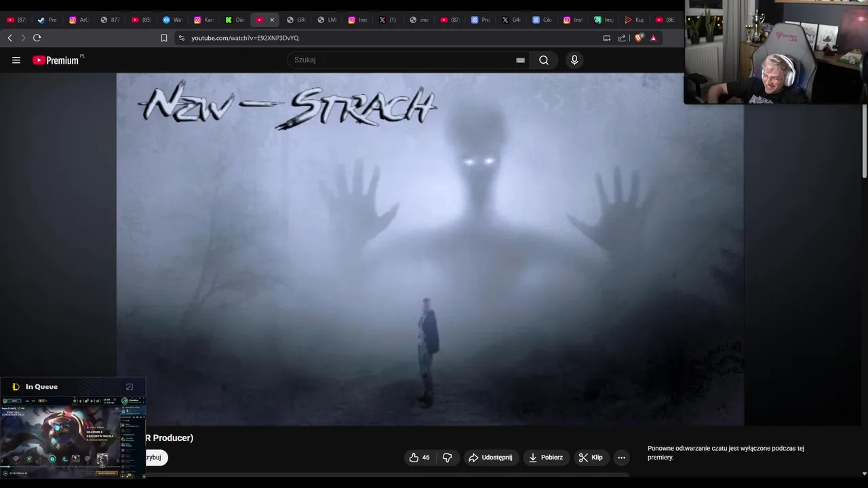
Task: Switch to the 'Wat' tab
Action: pos(172,20)
